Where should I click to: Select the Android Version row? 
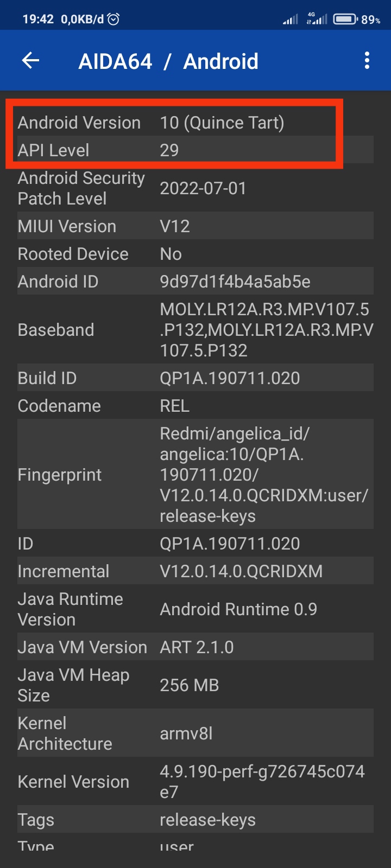195,123
